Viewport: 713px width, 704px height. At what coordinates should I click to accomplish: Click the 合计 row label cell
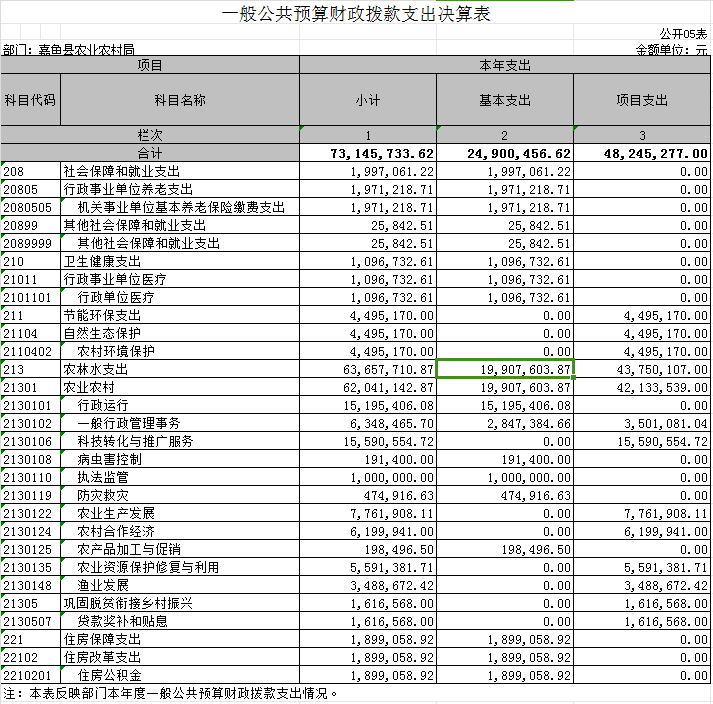150,153
